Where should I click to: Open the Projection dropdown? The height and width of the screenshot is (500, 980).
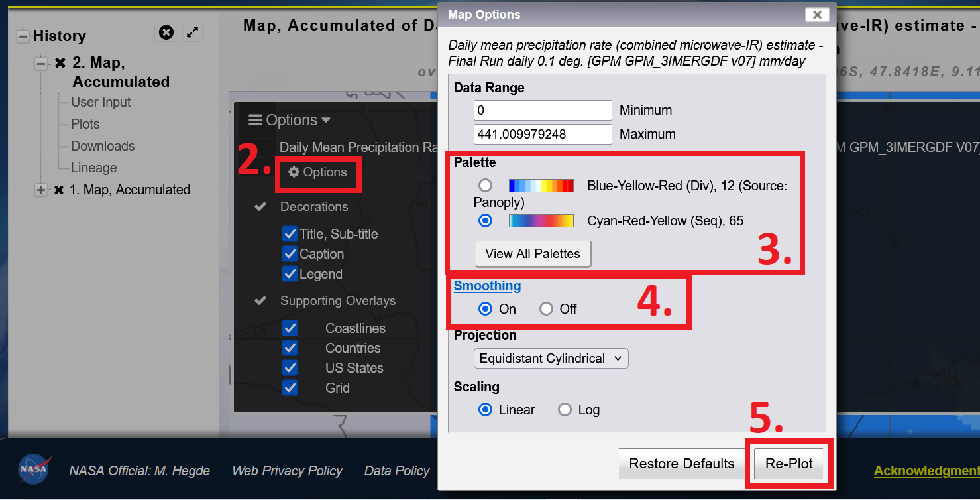pyautogui.click(x=551, y=359)
